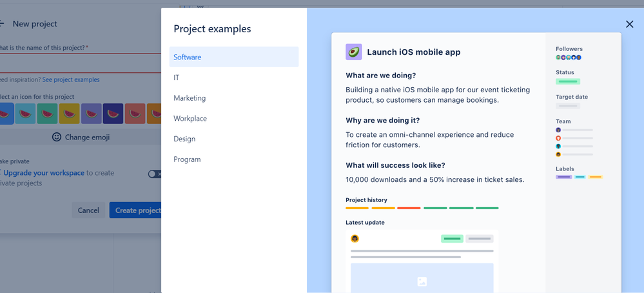This screenshot has height=293, width=644.
Task: Pick the purple watermelon icon color
Action: point(91,114)
